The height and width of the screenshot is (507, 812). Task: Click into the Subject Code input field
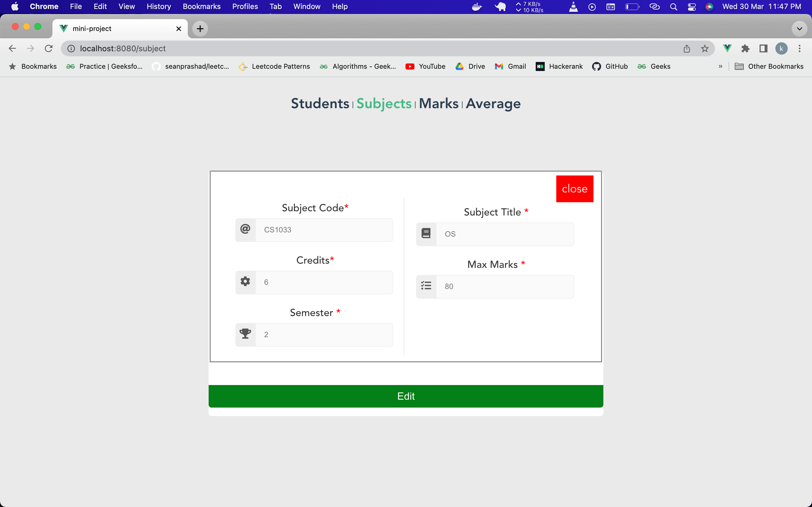pos(324,230)
